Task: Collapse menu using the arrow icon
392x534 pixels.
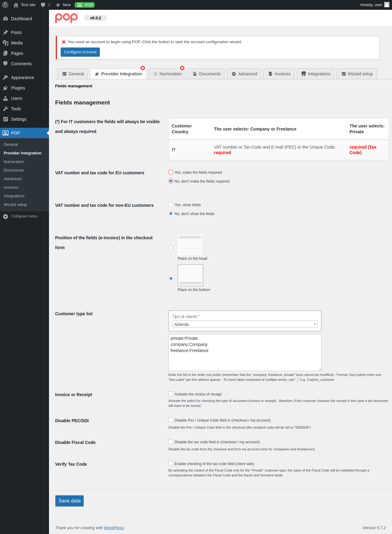Action: point(6,216)
